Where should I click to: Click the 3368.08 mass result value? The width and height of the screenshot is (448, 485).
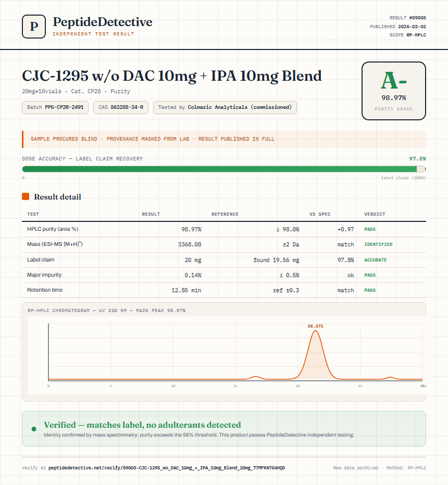coord(189,244)
